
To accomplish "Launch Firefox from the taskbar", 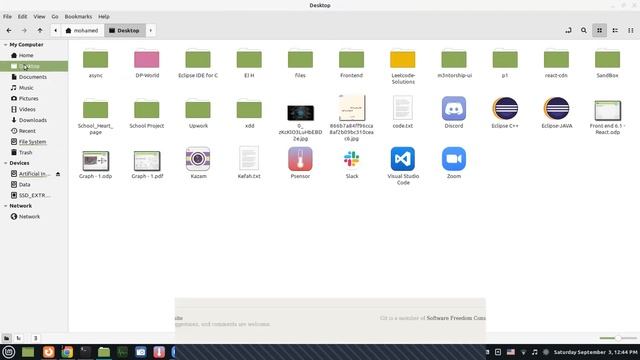I will [x=49, y=352].
